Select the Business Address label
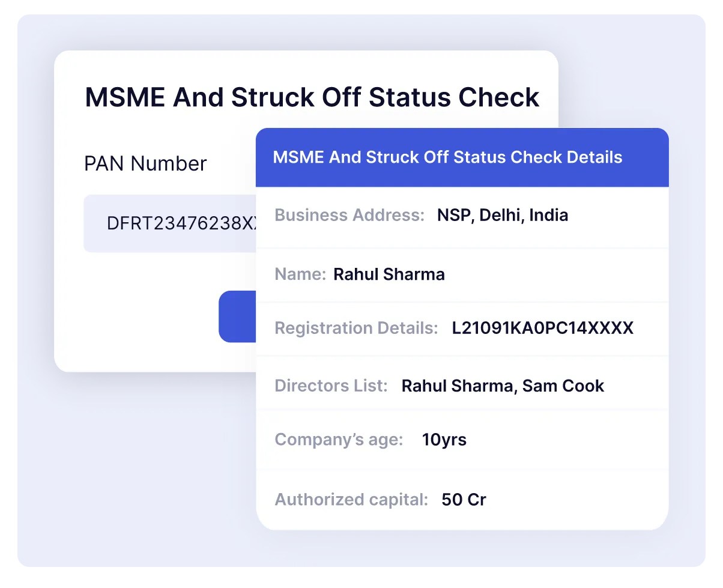 click(x=350, y=215)
